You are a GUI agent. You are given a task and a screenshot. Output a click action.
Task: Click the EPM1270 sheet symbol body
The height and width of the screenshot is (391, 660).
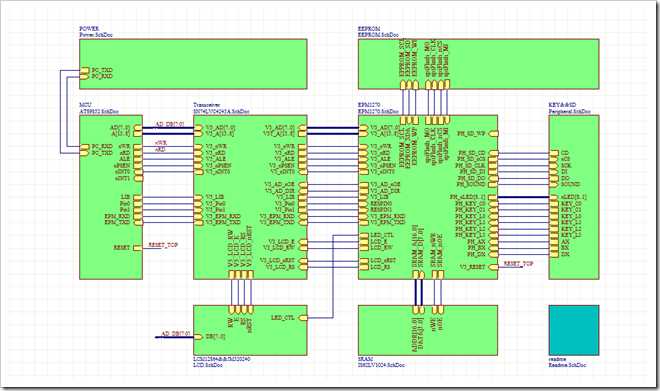click(428, 197)
